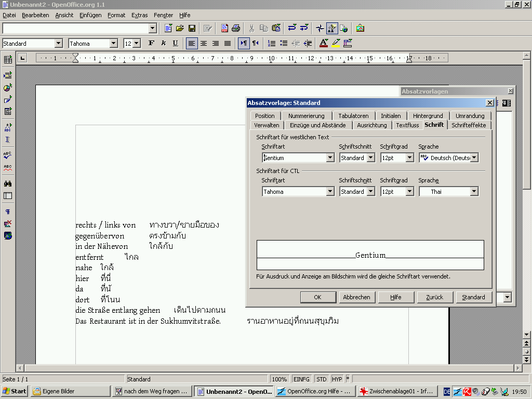Switch to the Schrifteffekte tab
The image size is (532, 399).
coord(469,125)
